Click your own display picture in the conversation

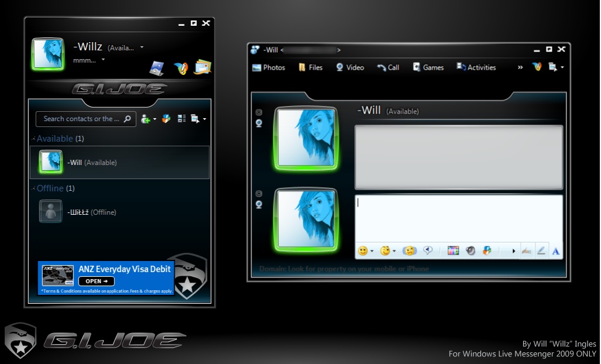click(x=306, y=219)
